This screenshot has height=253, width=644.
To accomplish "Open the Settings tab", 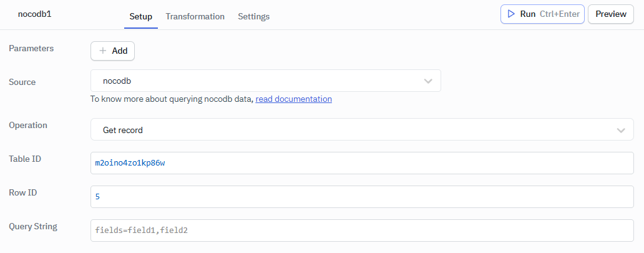I will click(253, 16).
